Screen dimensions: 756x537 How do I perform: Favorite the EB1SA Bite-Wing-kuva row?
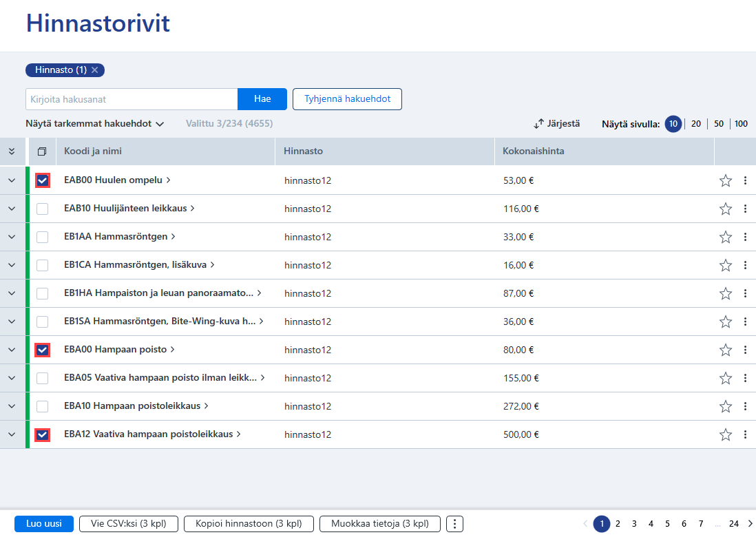click(726, 322)
